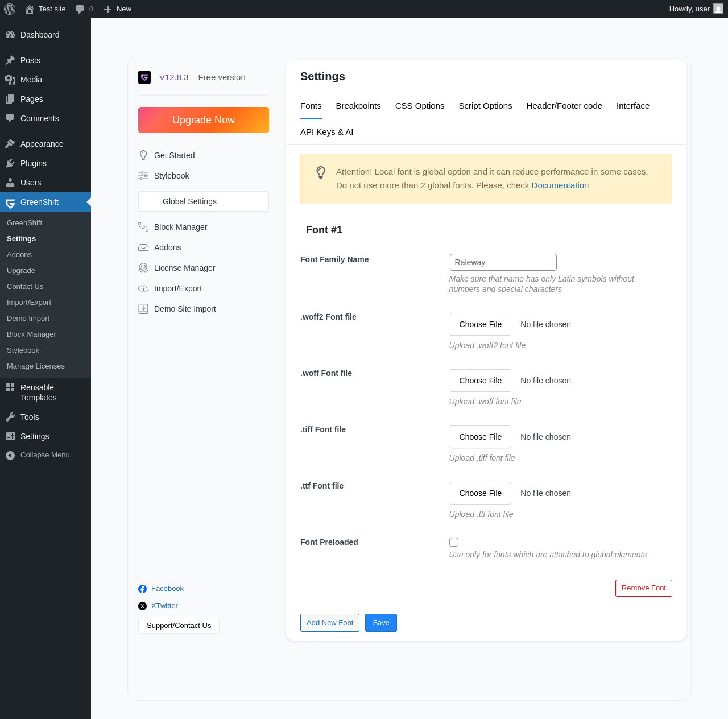The width and height of the screenshot is (728, 719).
Task: Click the Facebook icon link
Action: tap(142, 589)
